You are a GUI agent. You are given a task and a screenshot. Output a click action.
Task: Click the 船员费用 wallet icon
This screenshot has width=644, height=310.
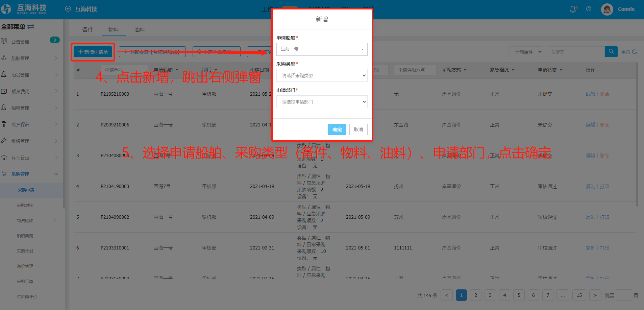coord(4,91)
